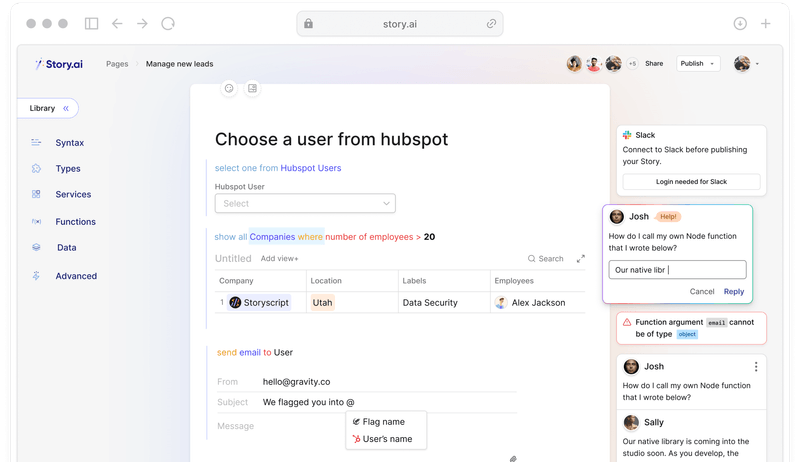The image size is (800, 462).
Task: Click the Employees column header
Action: pyautogui.click(x=514, y=280)
